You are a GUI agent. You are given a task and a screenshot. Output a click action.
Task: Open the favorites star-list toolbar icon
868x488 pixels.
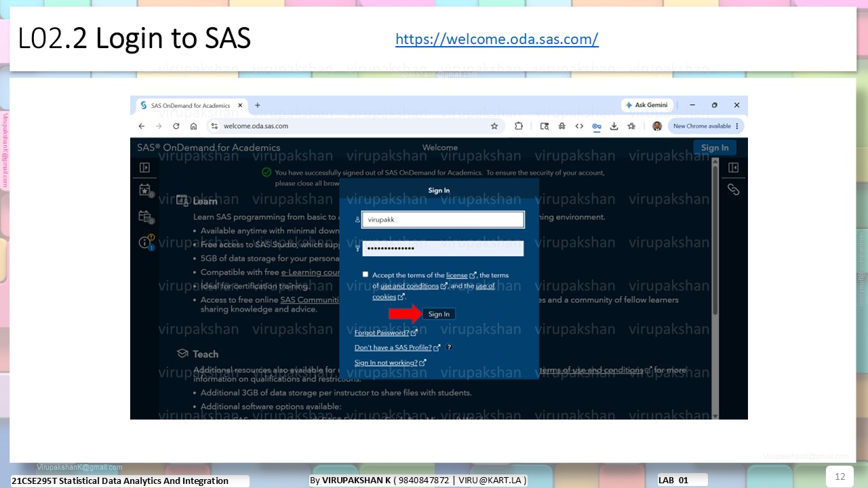click(632, 126)
